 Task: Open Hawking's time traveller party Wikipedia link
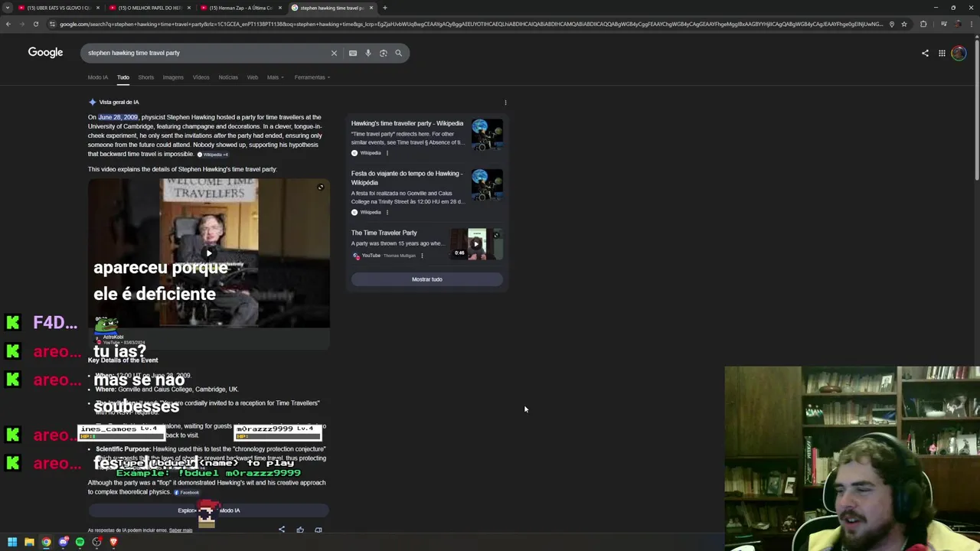[x=407, y=123]
